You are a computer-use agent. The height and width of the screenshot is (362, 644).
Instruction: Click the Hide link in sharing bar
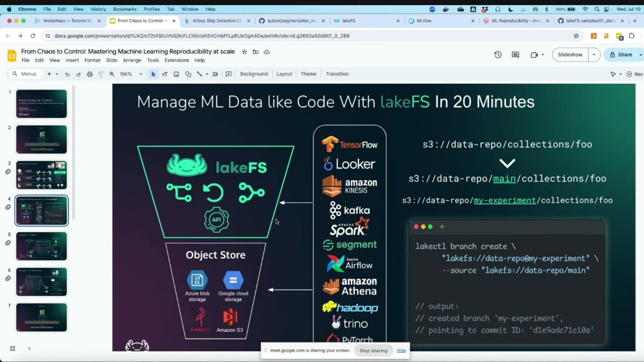[x=401, y=350]
